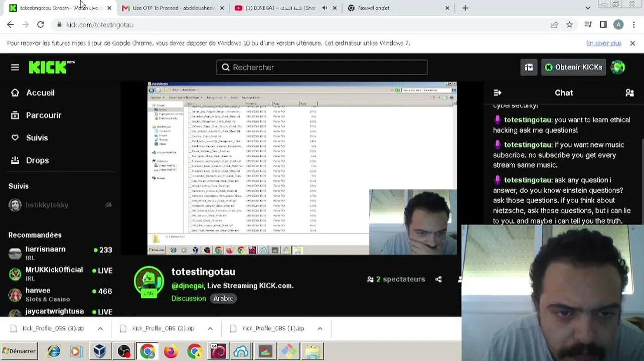
Task: Click the stream video player
Action: point(302,168)
